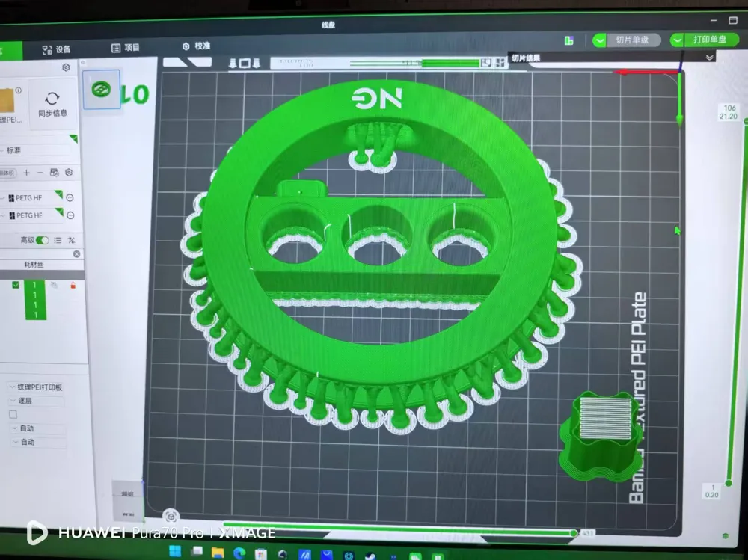The image size is (748, 560).
Task: Click the small eye icon above plate thumbnail
Action: [x=82, y=63]
